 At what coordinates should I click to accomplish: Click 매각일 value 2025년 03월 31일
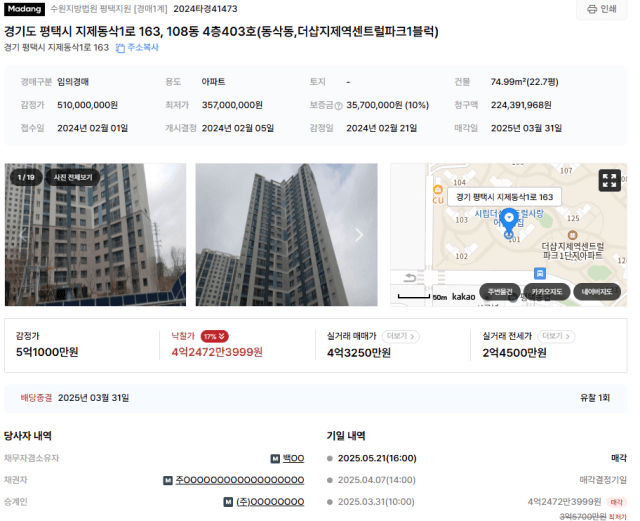click(527, 128)
